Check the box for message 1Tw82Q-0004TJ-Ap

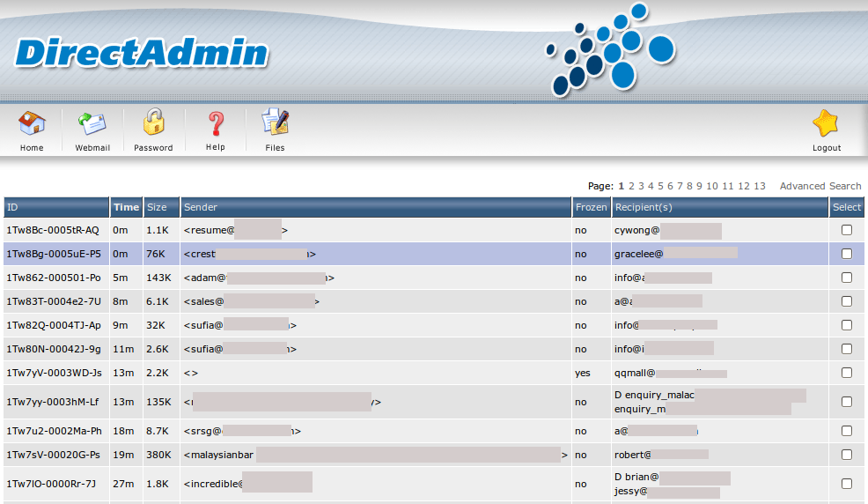846,325
